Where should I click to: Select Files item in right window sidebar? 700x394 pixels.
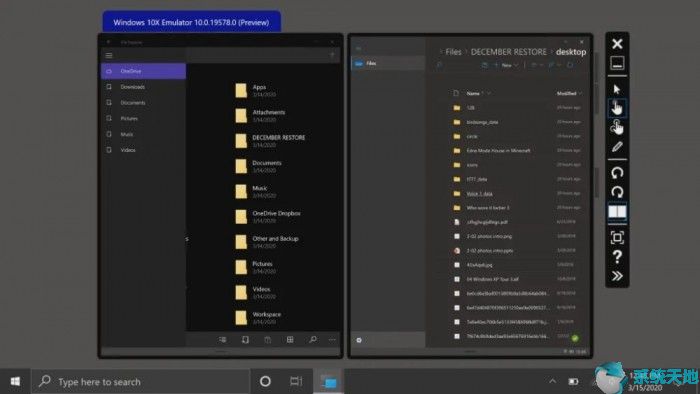point(388,63)
